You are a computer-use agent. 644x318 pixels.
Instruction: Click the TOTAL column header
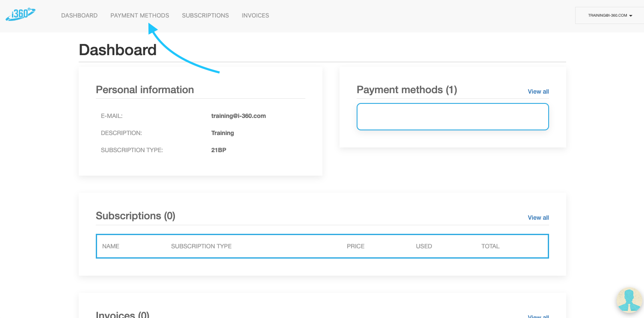pos(490,246)
